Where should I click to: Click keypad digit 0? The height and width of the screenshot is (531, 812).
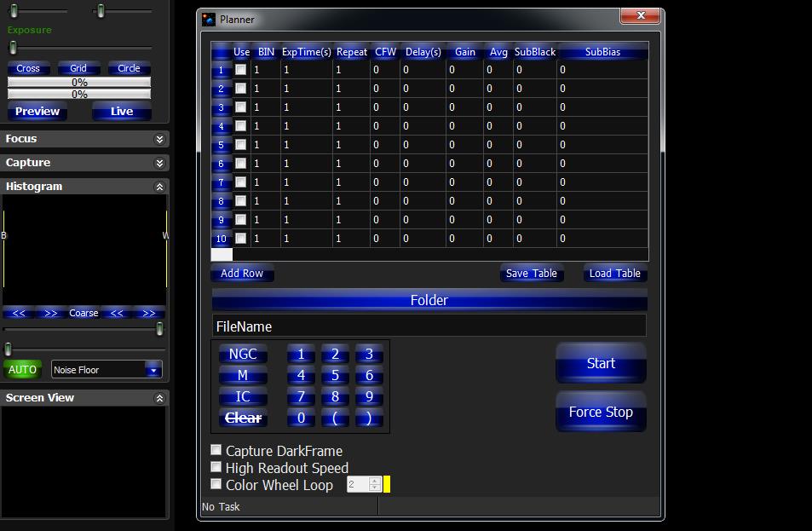(x=301, y=418)
